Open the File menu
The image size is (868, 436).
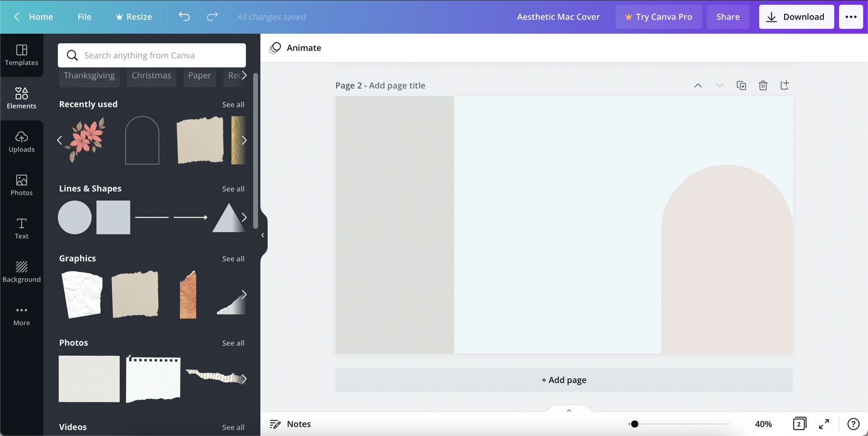pos(84,17)
